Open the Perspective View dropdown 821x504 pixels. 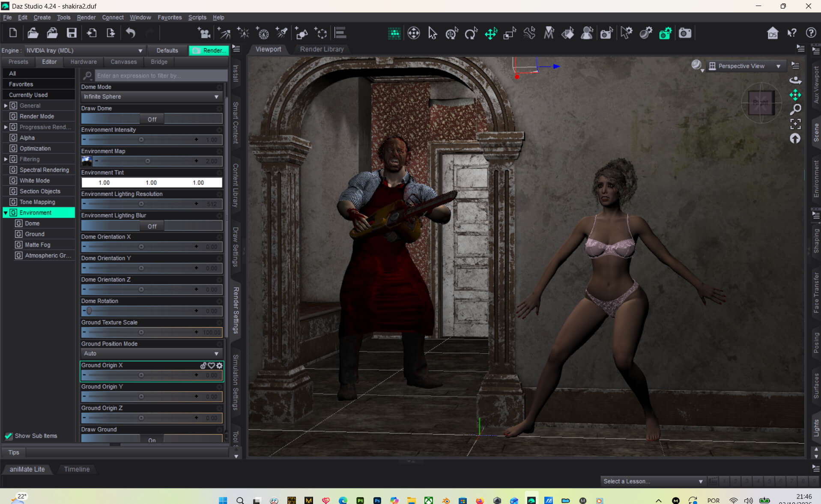(746, 66)
